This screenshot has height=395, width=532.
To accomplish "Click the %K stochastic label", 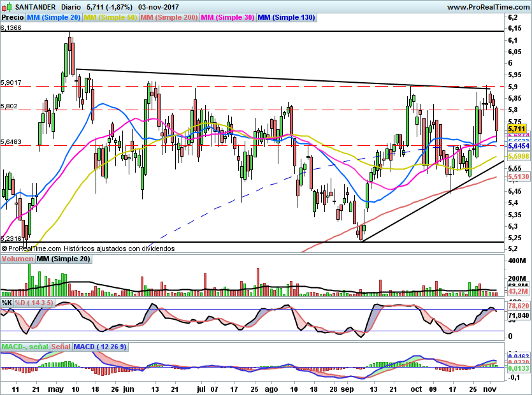I will coord(7,303).
